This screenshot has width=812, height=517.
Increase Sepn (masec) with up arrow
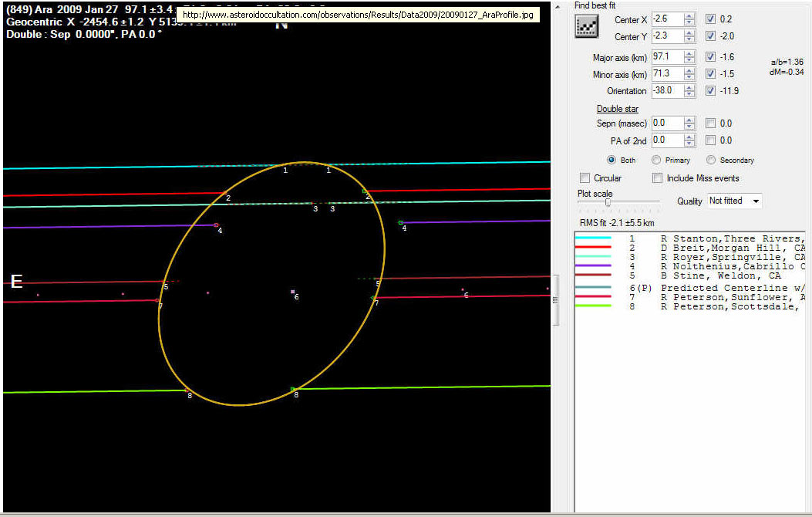[689, 120]
